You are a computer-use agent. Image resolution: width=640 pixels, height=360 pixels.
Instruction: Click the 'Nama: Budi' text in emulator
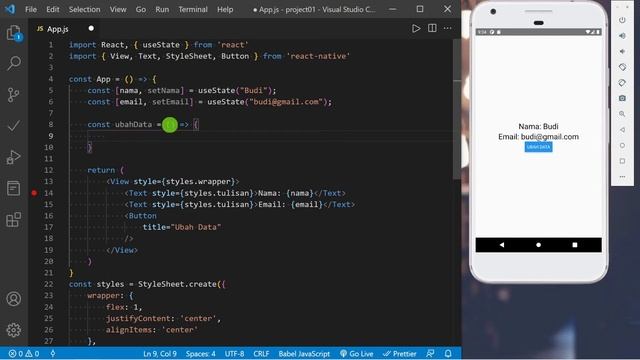click(x=538, y=127)
